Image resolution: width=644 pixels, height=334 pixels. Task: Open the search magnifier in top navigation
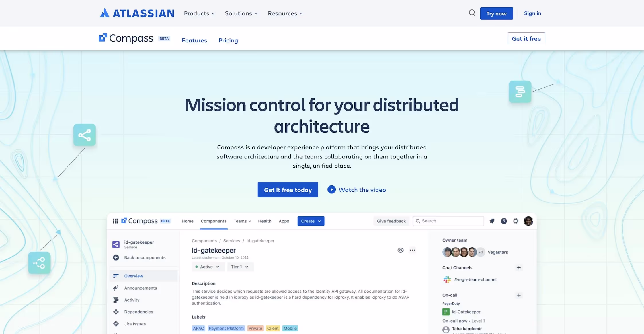click(x=472, y=13)
